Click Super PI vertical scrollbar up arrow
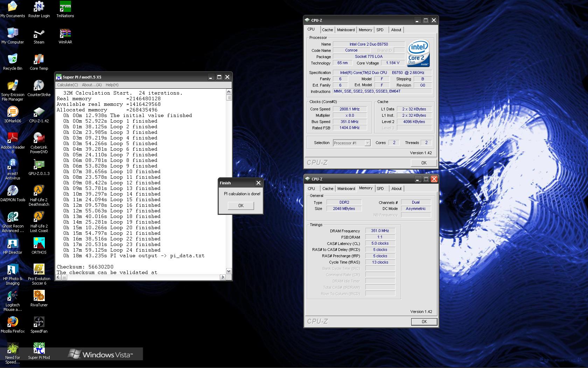The height and width of the screenshot is (368, 588). click(x=229, y=92)
